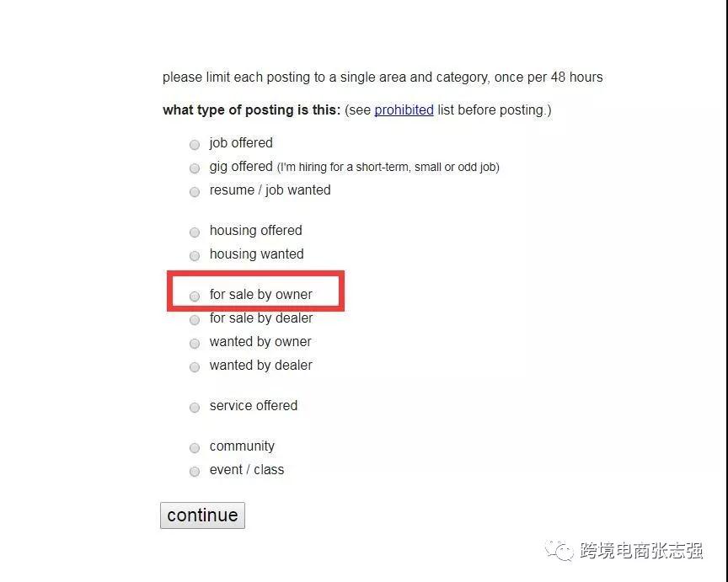This screenshot has width=728, height=582.
Task: Pick the 'wanted by dealer' radio button
Action: pos(195,366)
